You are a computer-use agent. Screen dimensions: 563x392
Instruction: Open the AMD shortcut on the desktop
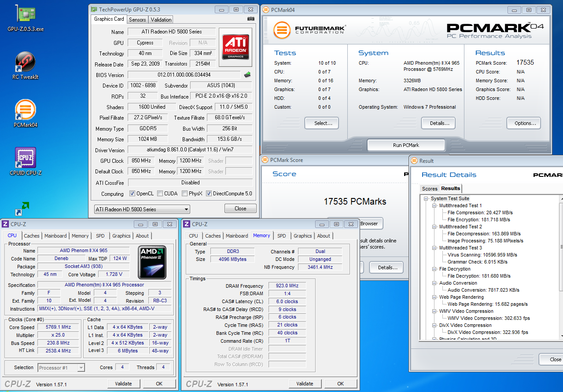pyautogui.click(x=22, y=209)
